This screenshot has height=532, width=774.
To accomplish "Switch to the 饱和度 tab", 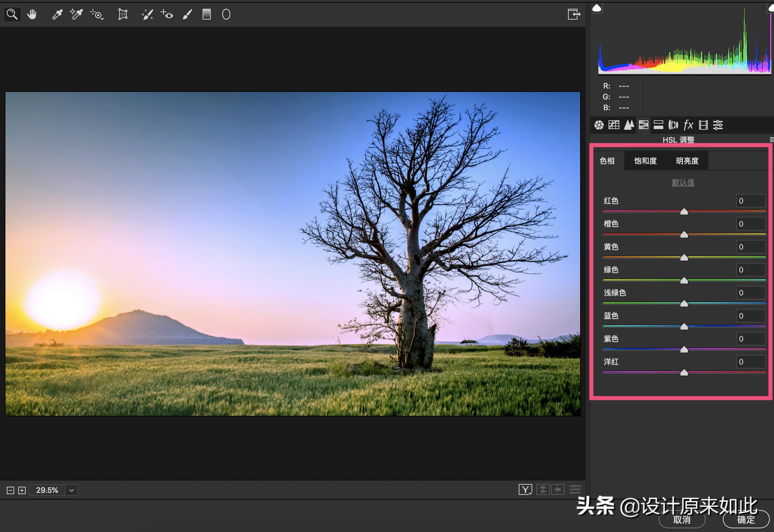I will (645, 161).
